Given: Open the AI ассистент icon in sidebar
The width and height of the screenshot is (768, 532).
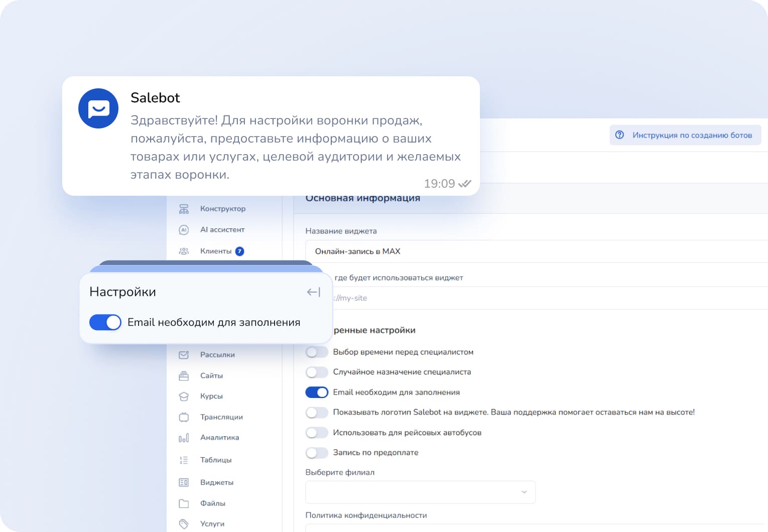Looking at the screenshot, I should [184, 230].
